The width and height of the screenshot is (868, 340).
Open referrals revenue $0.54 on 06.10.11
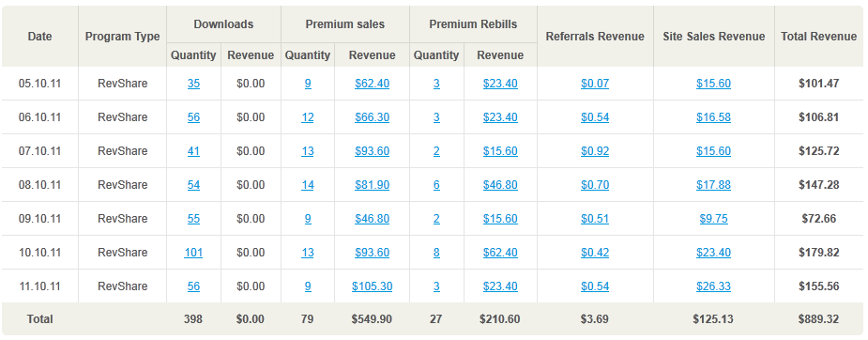(595, 117)
